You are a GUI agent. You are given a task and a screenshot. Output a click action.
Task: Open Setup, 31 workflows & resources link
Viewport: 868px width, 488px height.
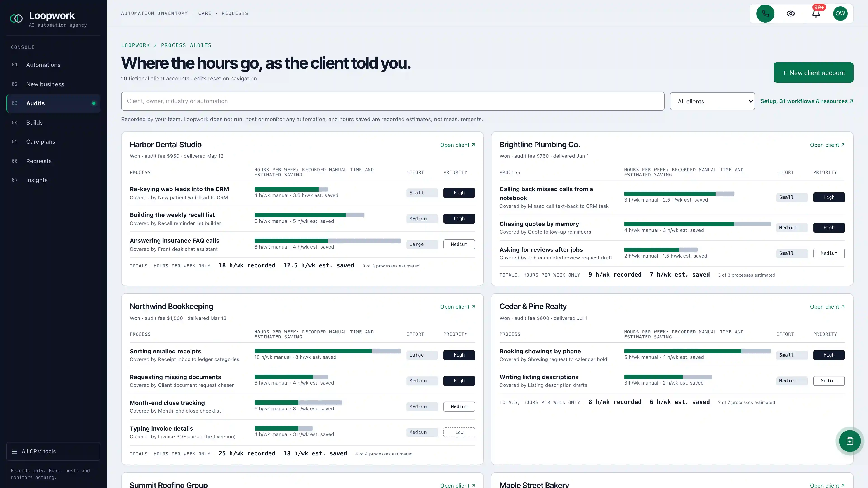[x=807, y=101]
